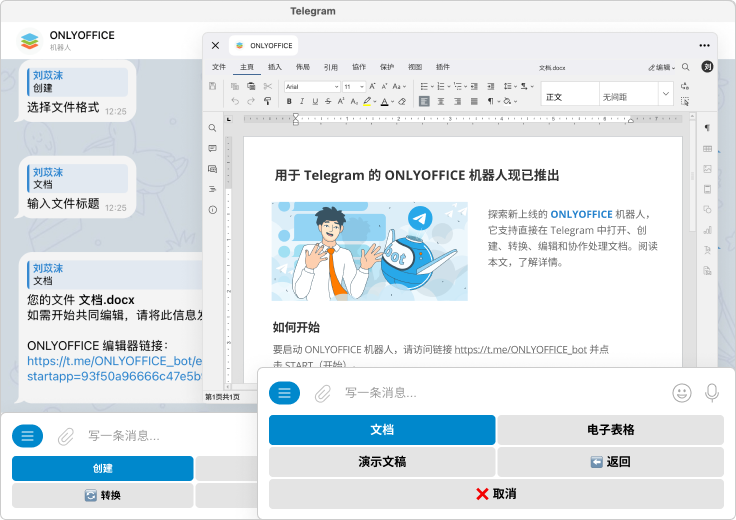Click the Justify alignment icon
The height and width of the screenshot is (520, 736).
(474, 101)
